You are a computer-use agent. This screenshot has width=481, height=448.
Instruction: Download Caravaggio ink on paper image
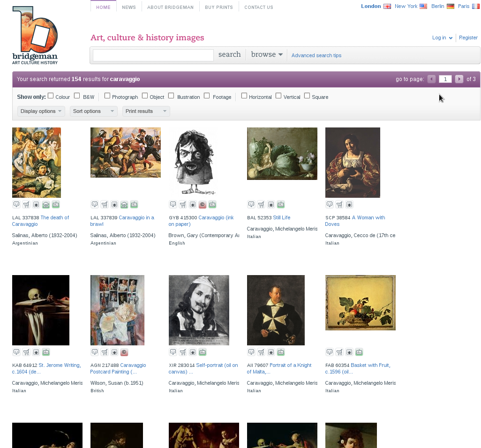point(193,204)
